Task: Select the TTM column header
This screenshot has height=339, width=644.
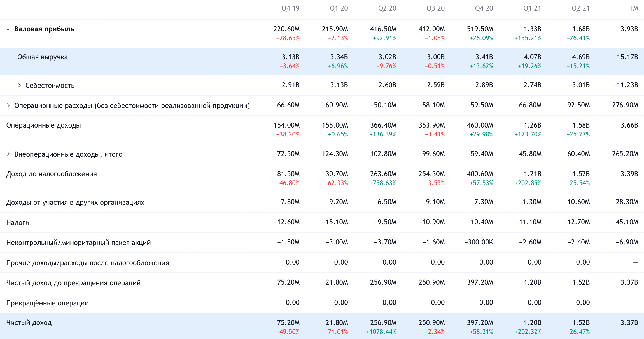Action: 631,8
